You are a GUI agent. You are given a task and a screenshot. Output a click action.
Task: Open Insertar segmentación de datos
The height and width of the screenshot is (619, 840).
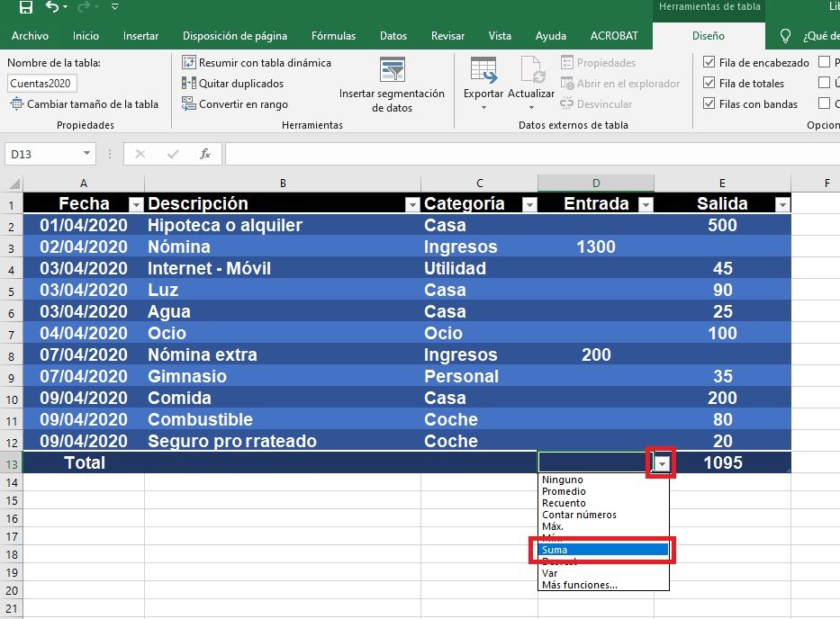[x=392, y=85]
